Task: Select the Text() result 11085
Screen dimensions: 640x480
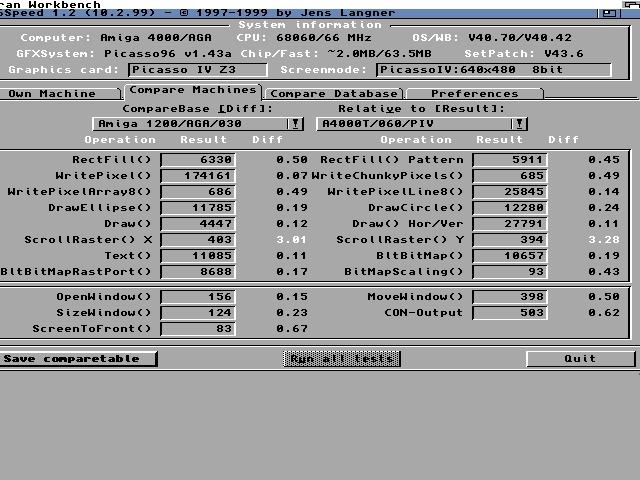Action: [x=198, y=256]
